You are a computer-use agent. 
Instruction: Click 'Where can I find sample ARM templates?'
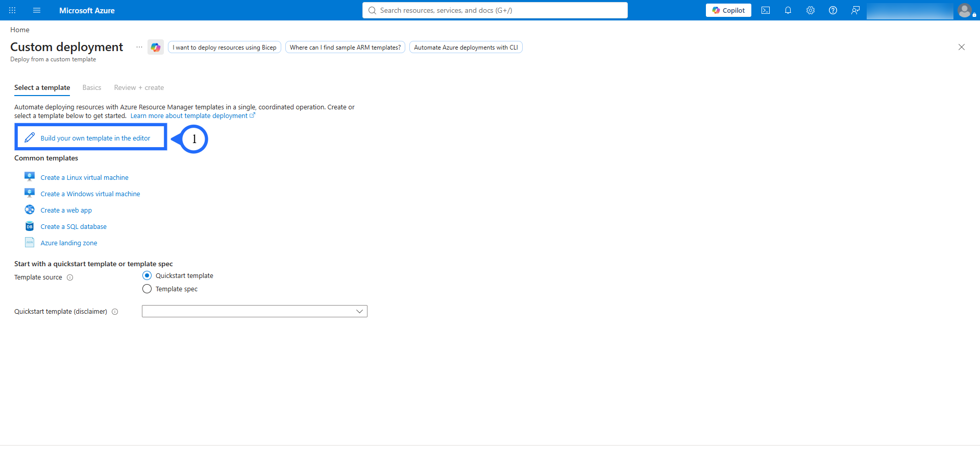click(346, 48)
